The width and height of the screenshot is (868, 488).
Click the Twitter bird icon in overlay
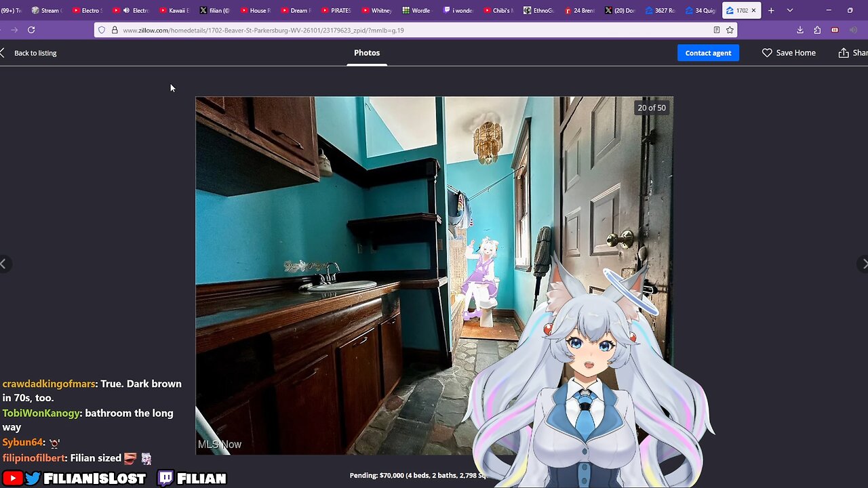point(33,478)
